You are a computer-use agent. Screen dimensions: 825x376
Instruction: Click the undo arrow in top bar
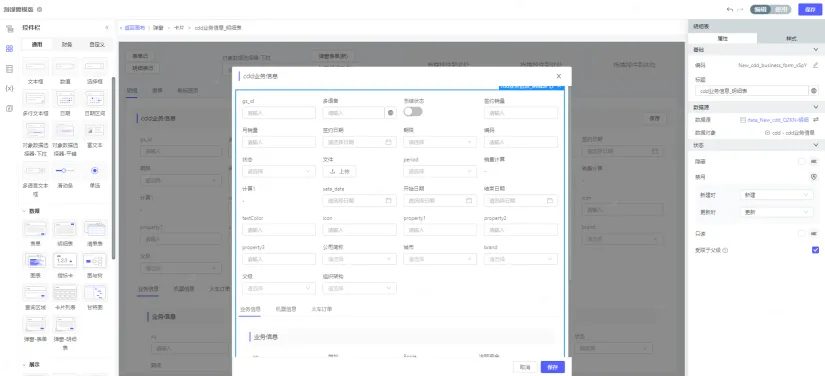[729, 9]
